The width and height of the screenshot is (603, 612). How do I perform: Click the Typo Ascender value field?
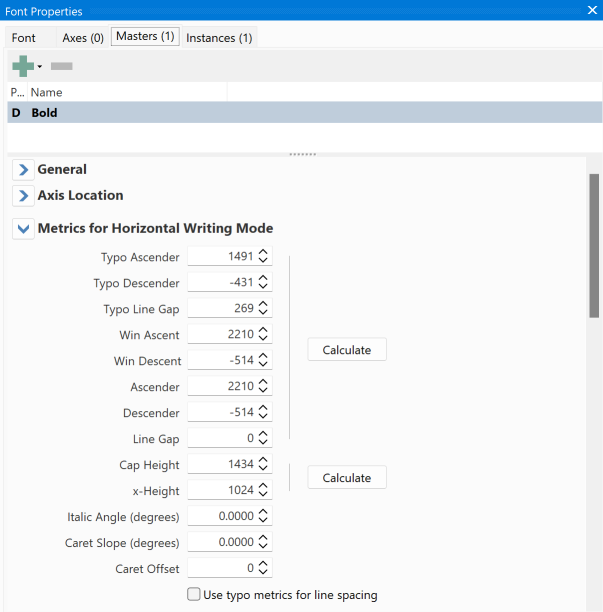222,257
